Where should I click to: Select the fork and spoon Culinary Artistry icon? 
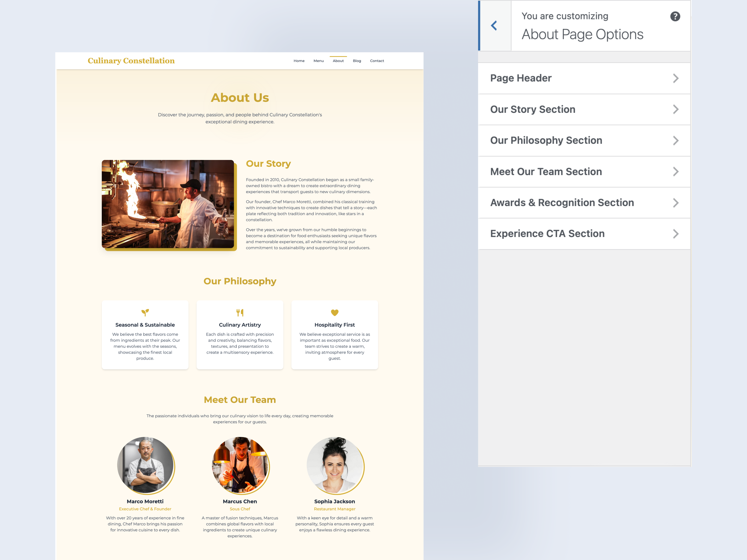click(x=240, y=313)
